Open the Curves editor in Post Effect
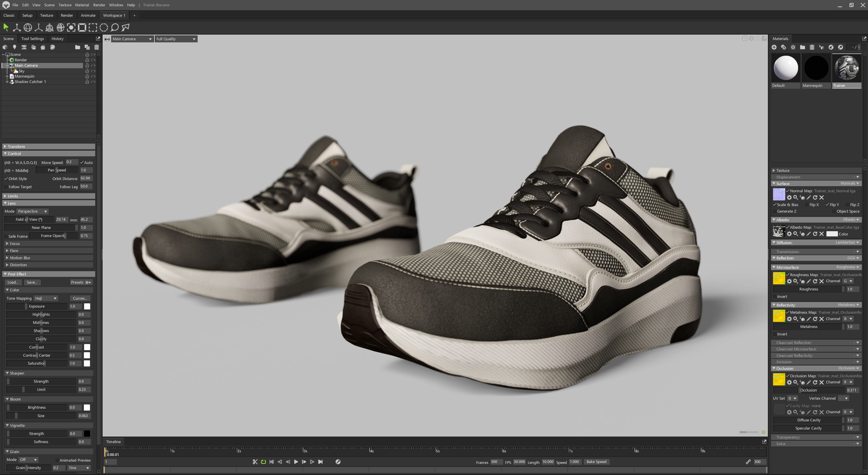The image size is (868, 475). tap(80, 298)
